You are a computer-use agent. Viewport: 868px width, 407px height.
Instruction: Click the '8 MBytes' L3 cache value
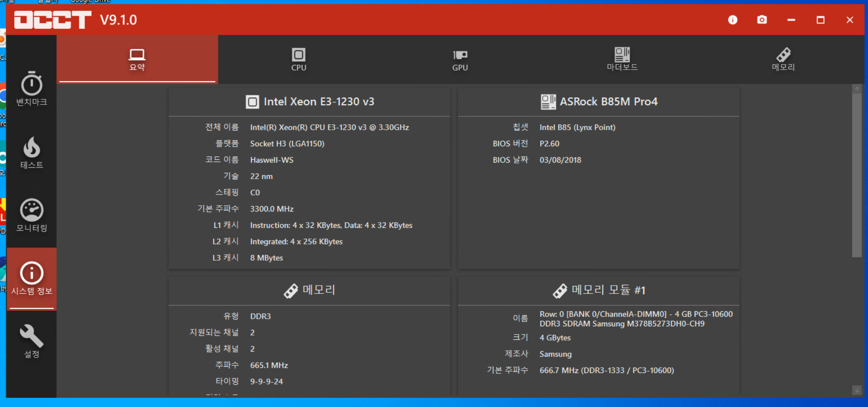pos(266,258)
